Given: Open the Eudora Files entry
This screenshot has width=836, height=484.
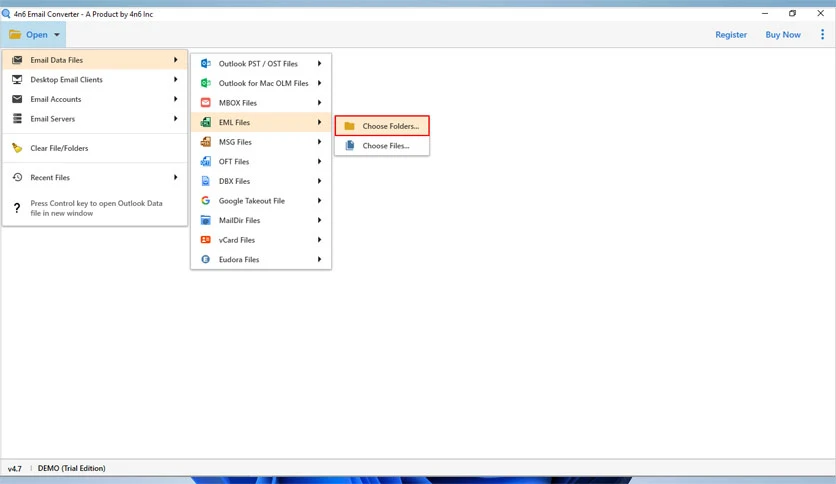Looking at the screenshot, I should [261, 260].
